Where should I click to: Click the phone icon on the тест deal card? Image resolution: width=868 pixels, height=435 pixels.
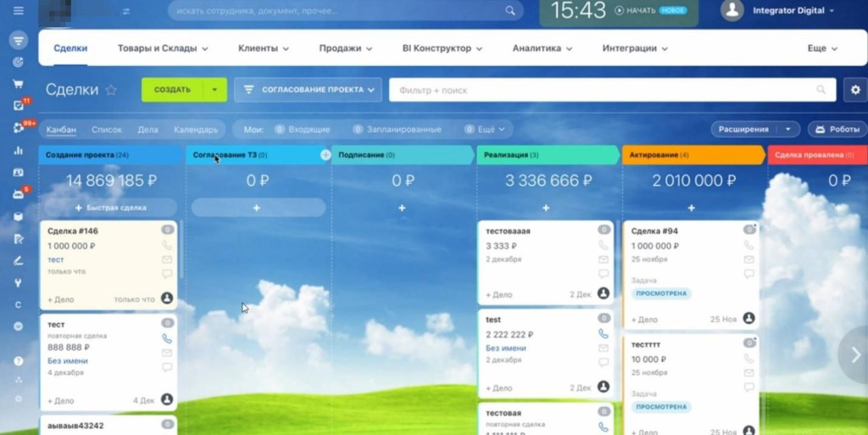(x=167, y=338)
